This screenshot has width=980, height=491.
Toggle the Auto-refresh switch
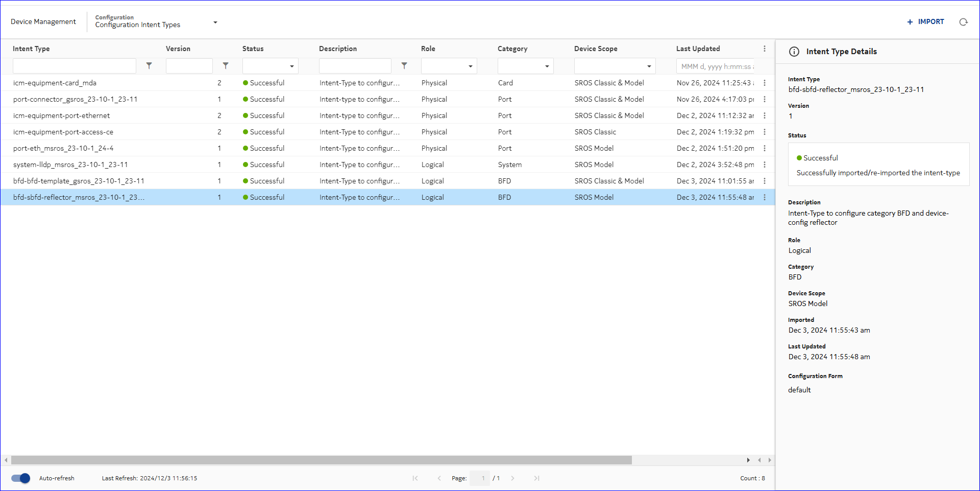point(21,478)
